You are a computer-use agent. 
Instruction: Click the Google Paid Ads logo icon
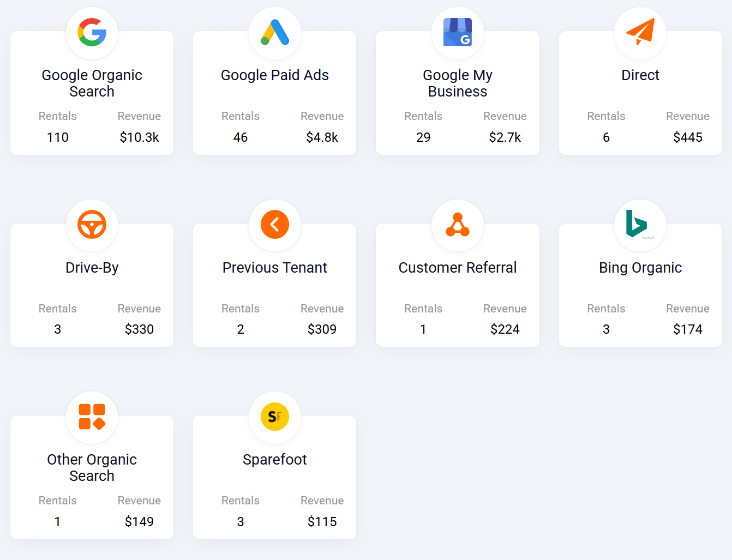coord(275,32)
